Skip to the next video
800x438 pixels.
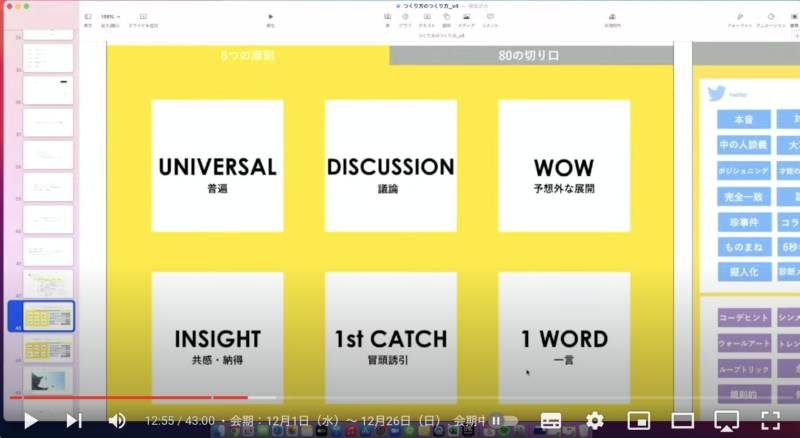74,420
